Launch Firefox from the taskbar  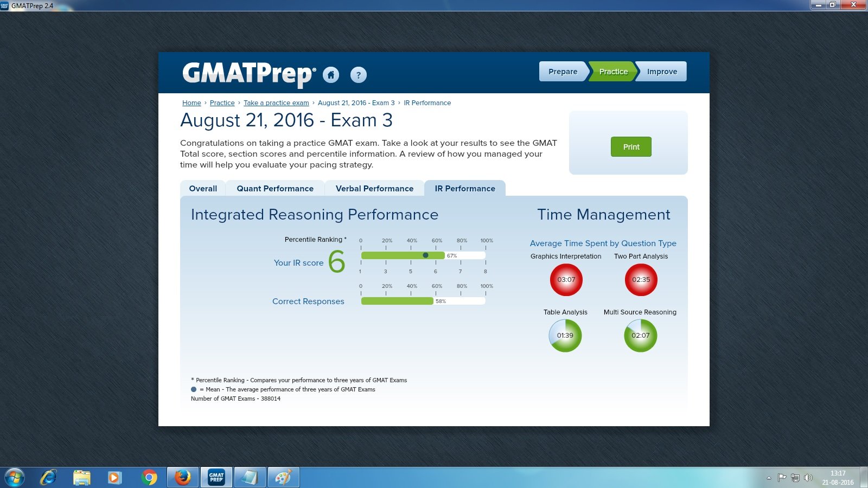coord(182,477)
